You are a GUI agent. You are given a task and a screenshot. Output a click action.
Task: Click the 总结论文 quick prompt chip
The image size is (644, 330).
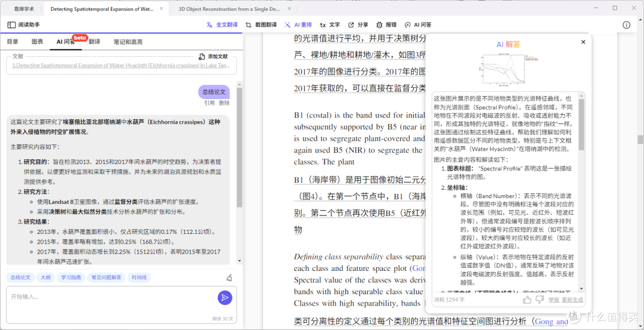coord(20,277)
